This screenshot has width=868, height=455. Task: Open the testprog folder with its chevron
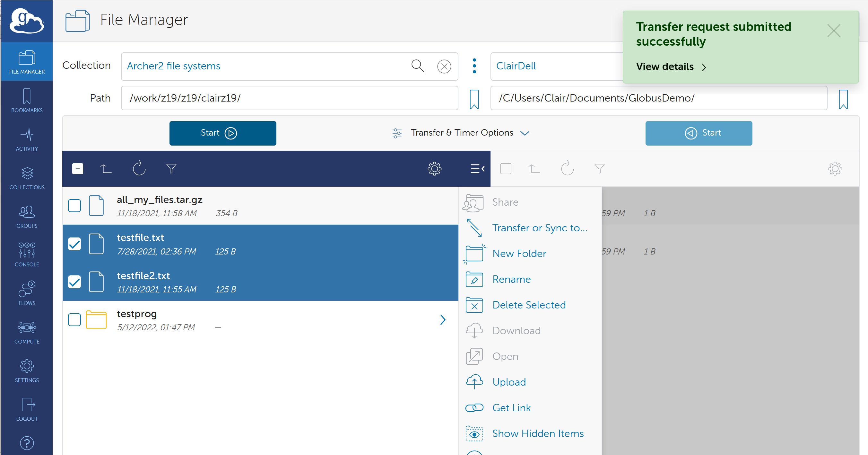(x=443, y=320)
